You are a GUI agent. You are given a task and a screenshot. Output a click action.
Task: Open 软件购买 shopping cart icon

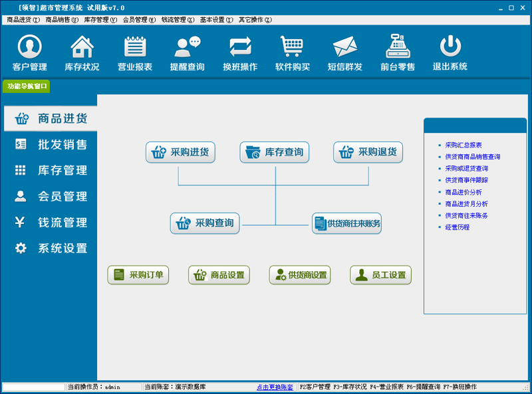(x=293, y=52)
